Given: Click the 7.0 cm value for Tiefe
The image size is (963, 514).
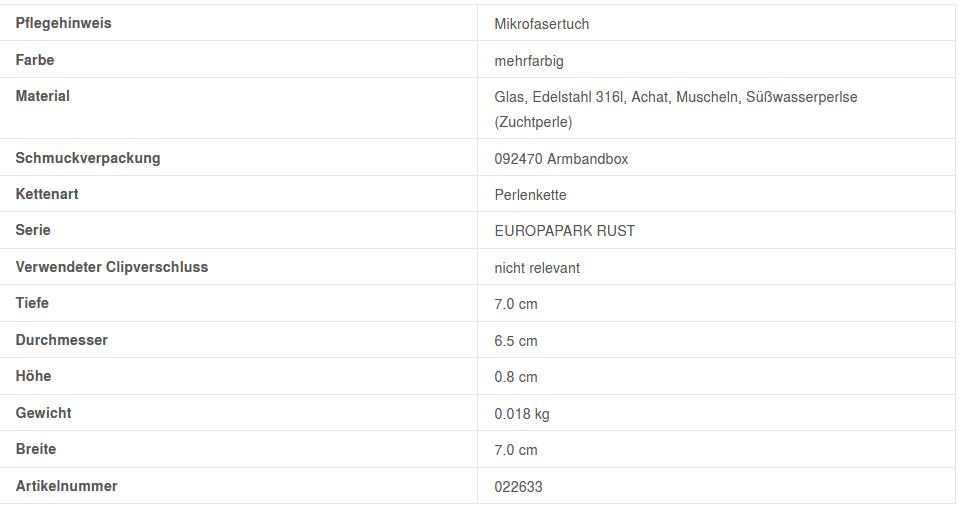Looking at the screenshot, I should pyautogui.click(x=516, y=304).
